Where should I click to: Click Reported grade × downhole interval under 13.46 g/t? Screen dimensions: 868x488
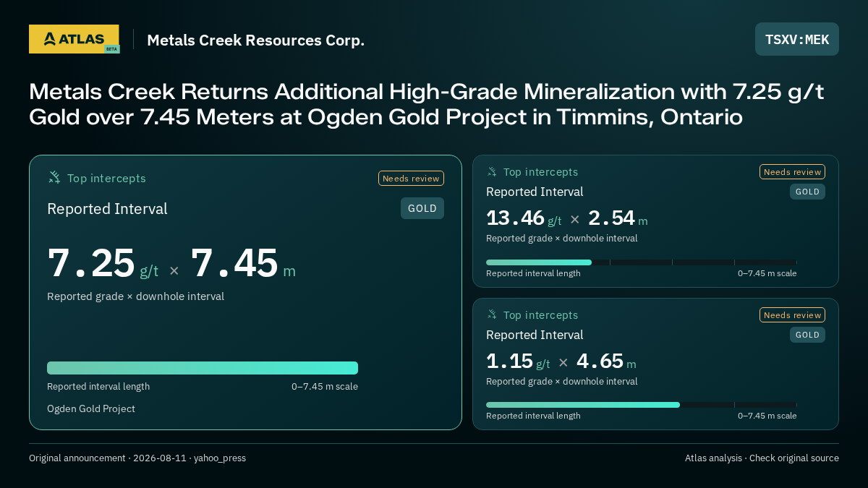coord(562,239)
